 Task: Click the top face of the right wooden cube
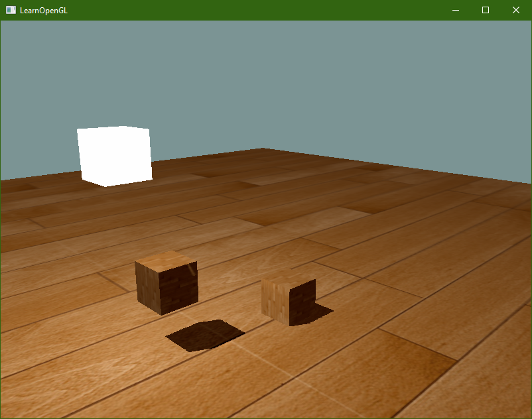point(287,278)
